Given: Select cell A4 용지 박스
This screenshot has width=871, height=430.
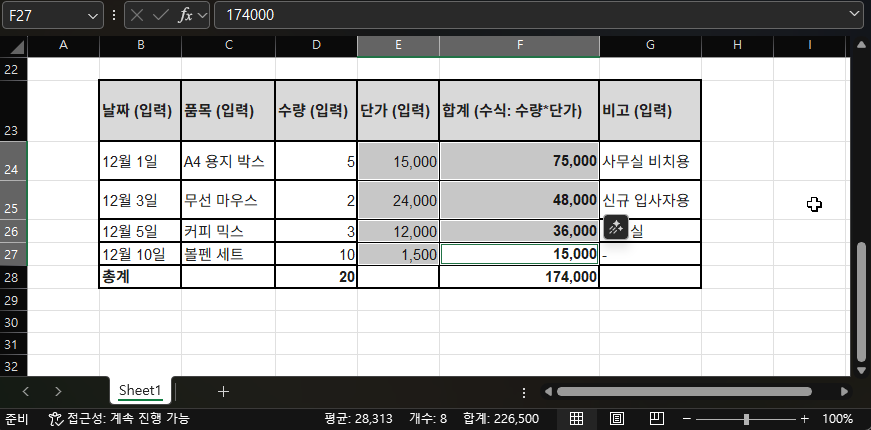Looking at the screenshot, I should pyautogui.click(x=228, y=161).
